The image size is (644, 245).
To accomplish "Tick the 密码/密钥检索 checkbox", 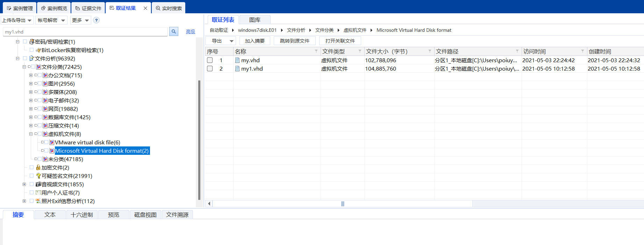I will coord(25,41).
